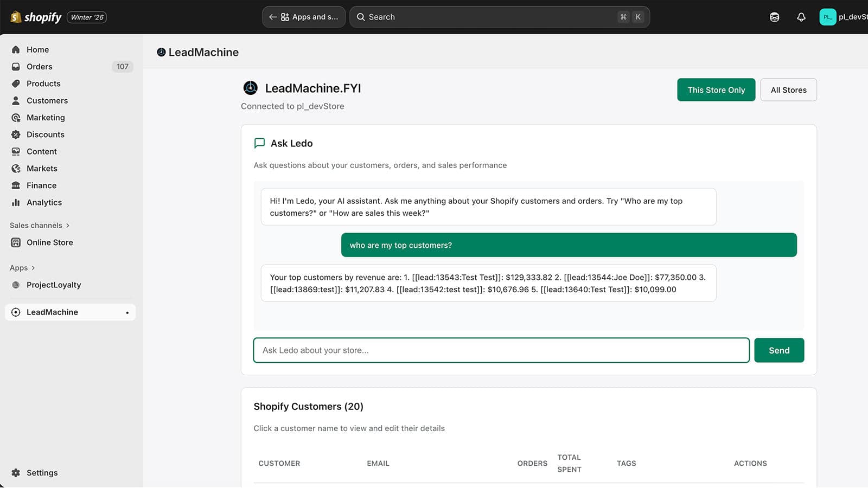Open the notifications bell

pyautogui.click(x=801, y=17)
